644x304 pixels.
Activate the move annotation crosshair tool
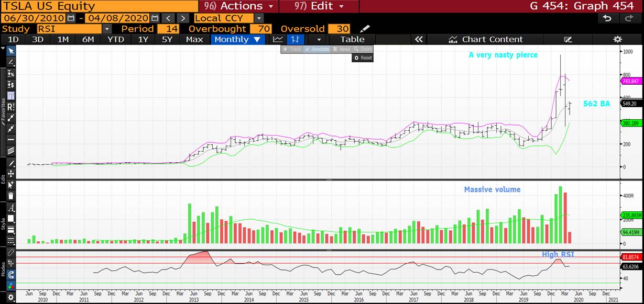[10, 173]
